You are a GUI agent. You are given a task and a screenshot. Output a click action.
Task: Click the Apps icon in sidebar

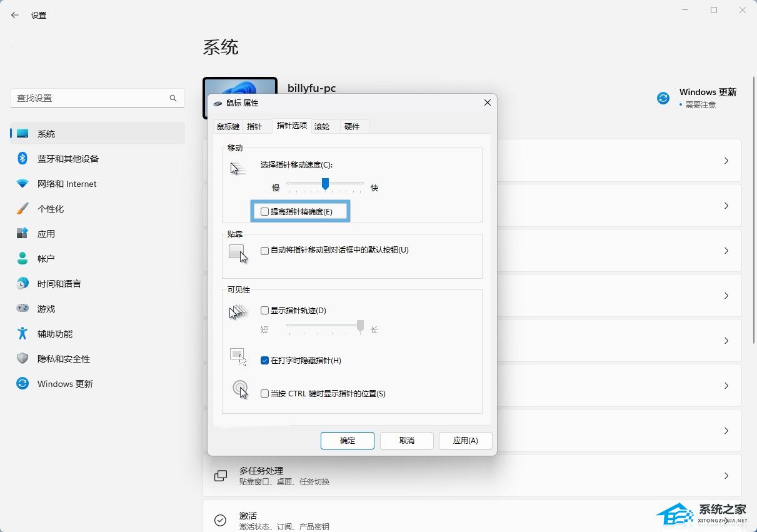point(23,234)
